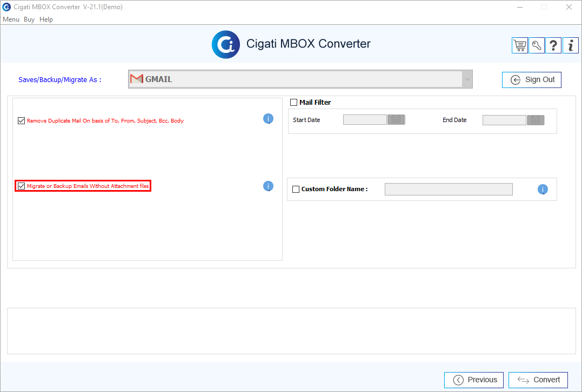Click the Cigati title bar app icon
582x392 pixels.
6,7
